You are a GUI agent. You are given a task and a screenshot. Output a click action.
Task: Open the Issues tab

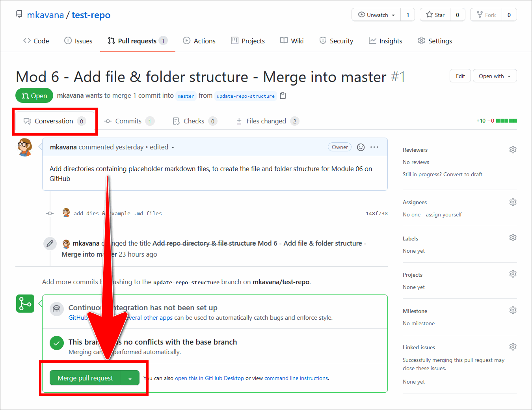[x=78, y=41]
